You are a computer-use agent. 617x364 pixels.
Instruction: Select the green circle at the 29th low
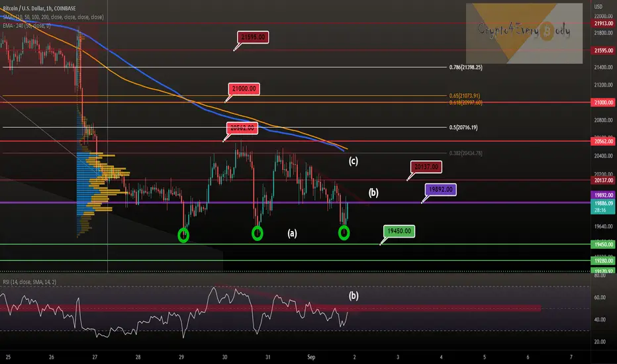(183, 236)
